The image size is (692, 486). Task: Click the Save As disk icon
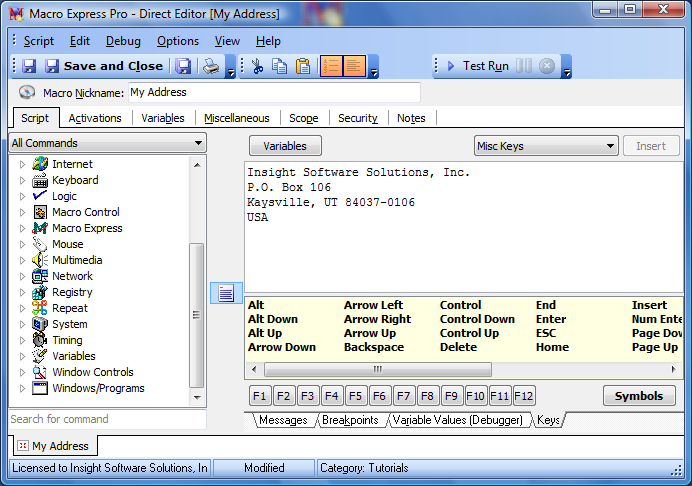point(183,67)
